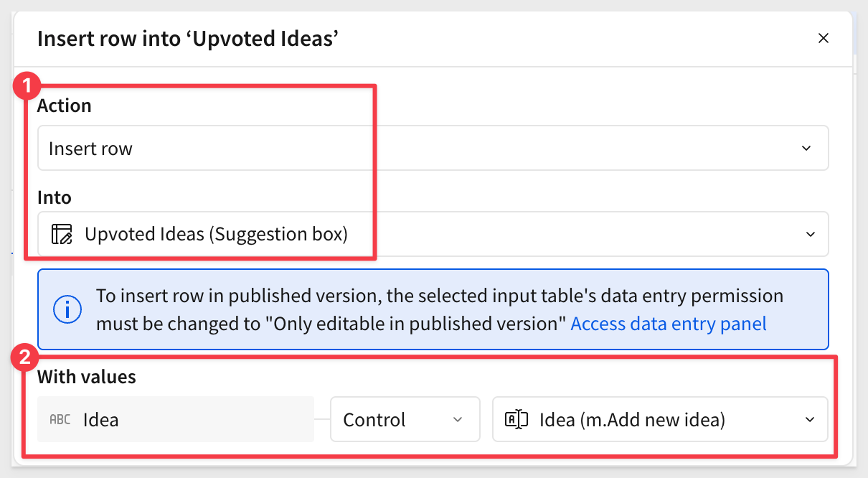Open the Into dropdown for Upvoted Ideas
The width and height of the screenshot is (868, 478).
point(433,234)
